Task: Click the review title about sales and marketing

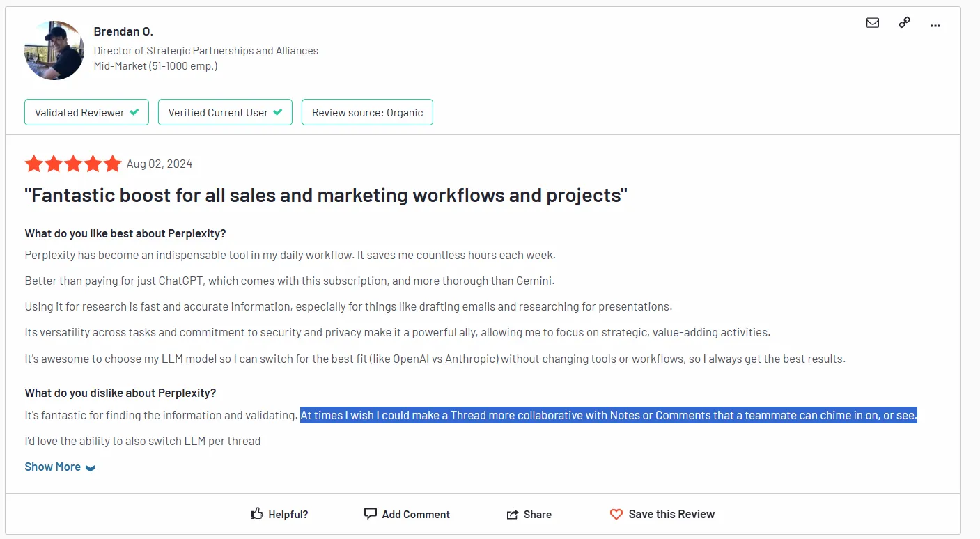Action: point(326,196)
